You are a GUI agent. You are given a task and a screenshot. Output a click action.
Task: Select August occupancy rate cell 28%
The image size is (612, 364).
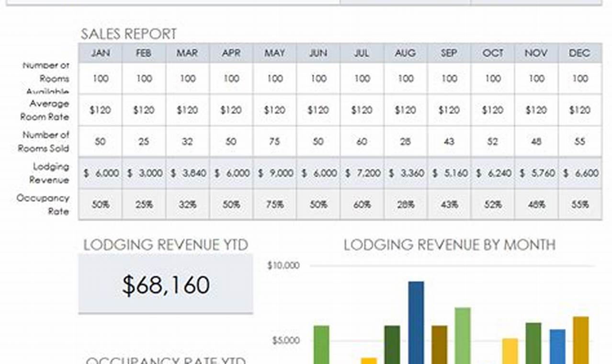coord(405,205)
